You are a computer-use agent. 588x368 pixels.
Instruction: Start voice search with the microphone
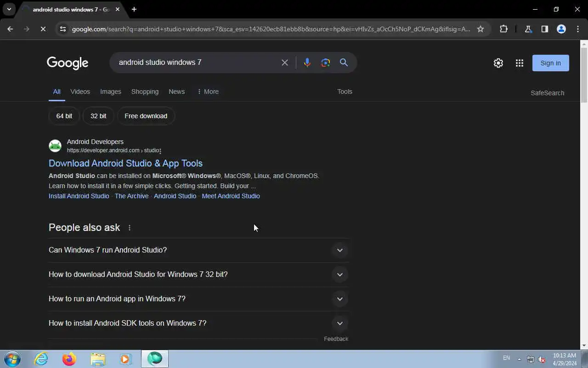307,63
